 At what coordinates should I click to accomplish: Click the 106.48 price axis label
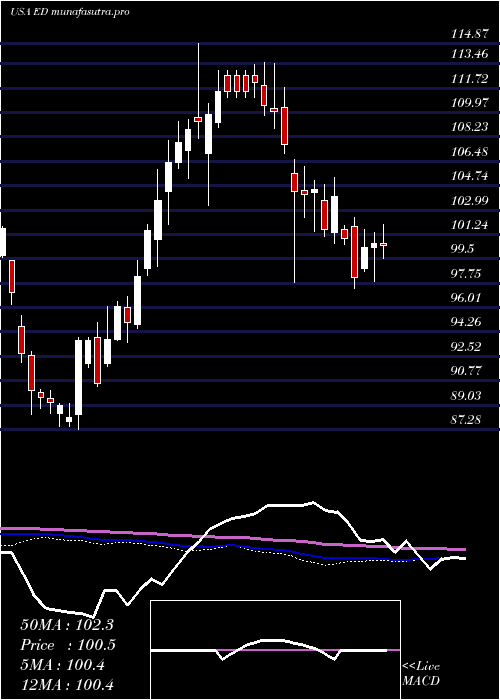pyautogui.click(x=469, y=152)
